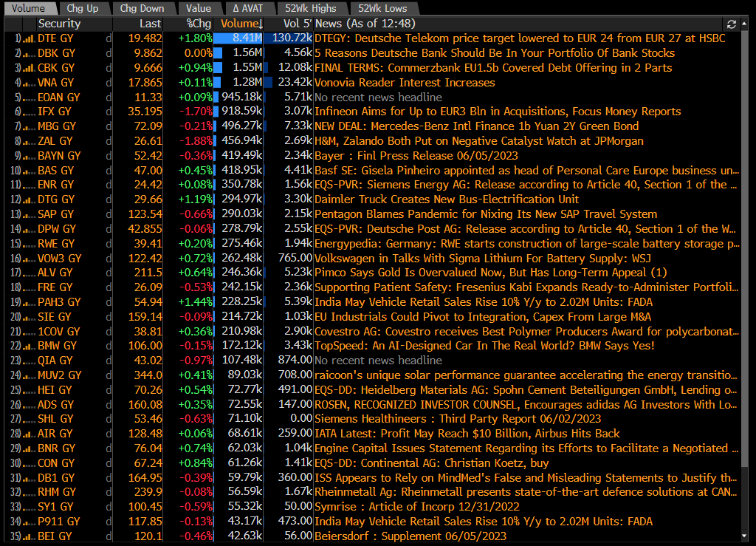The width and height of the screenshot is (756, 546).
Task: Open IATA Latest Airbus Hits Back headline
Action: point(467,434)
